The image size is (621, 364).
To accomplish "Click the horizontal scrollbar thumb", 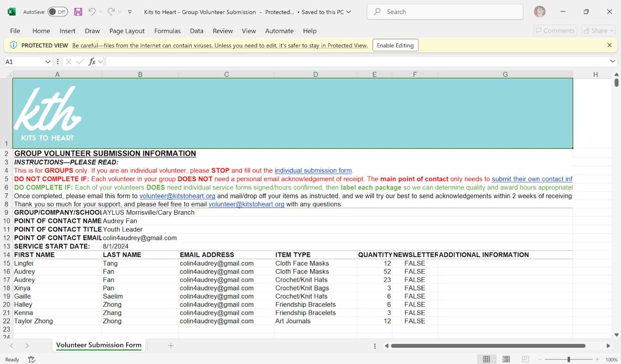I will 488,346.
